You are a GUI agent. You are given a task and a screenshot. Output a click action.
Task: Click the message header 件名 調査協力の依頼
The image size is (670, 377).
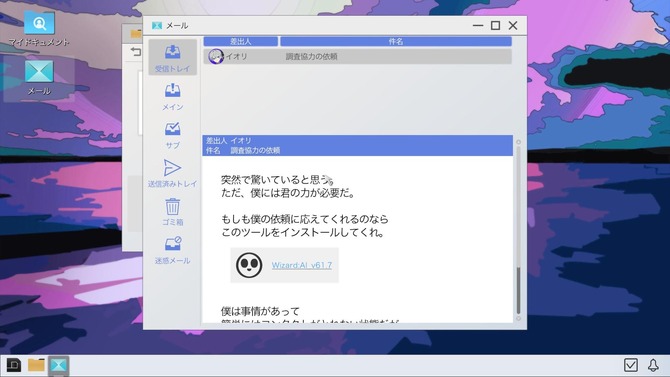[x=243, y=150]
